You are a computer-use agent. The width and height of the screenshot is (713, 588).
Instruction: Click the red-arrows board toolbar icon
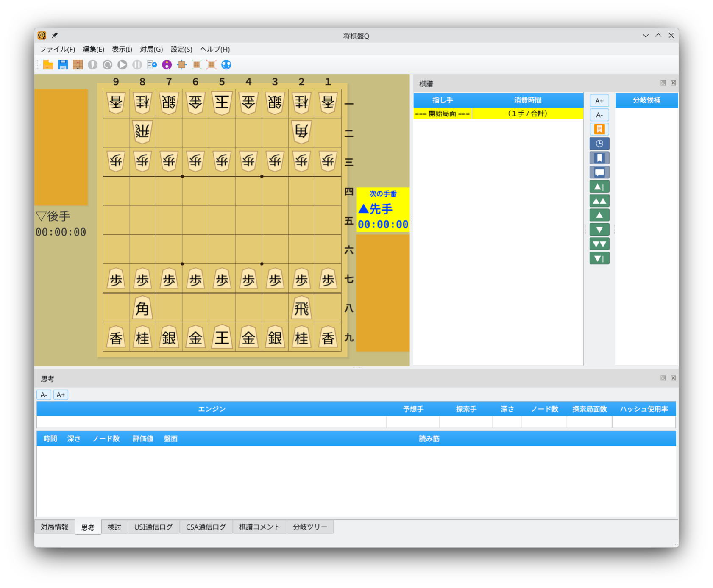point(211,65)
